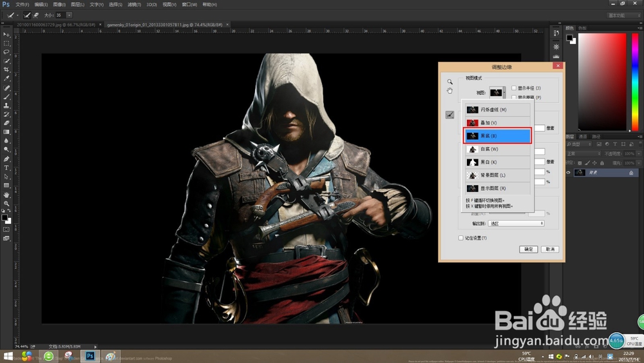The height and width of the screenshot is (363, 644).
Task: Select the Zoom tool in toolbox
Action: 6,204
